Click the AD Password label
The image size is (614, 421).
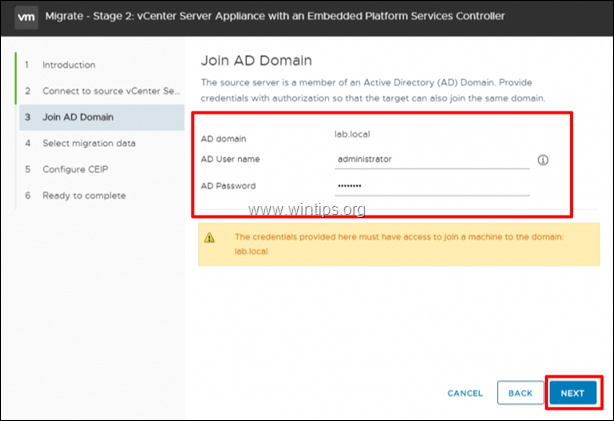tap(228, 186)
